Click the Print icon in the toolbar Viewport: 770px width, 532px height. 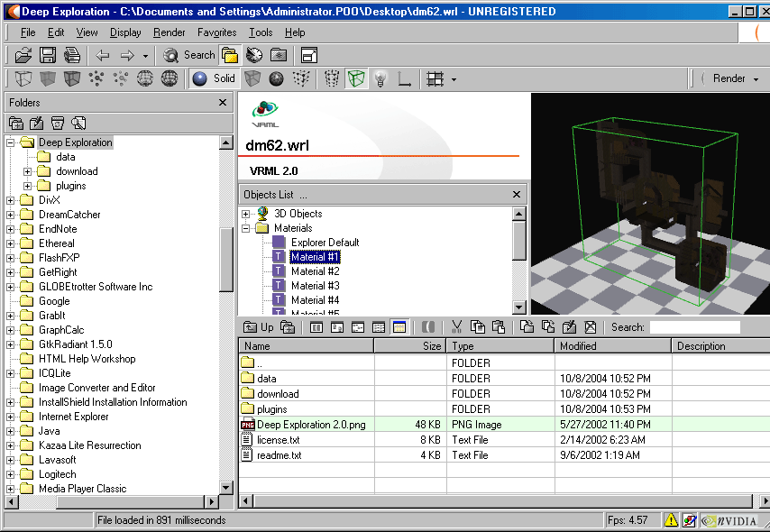click(72, 55)
